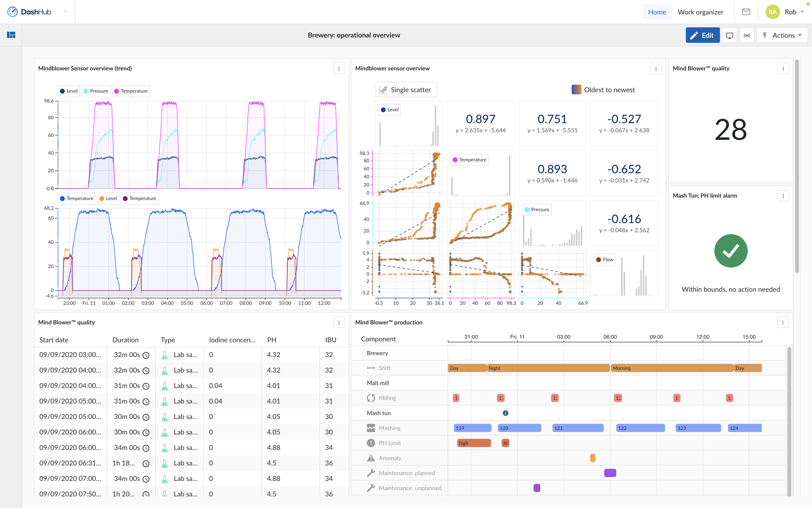Image resolution: width=812 pixels, height=508 pixels.
Task: Click the Maintenance: planned wrench icon
Action: pos(371,473)
